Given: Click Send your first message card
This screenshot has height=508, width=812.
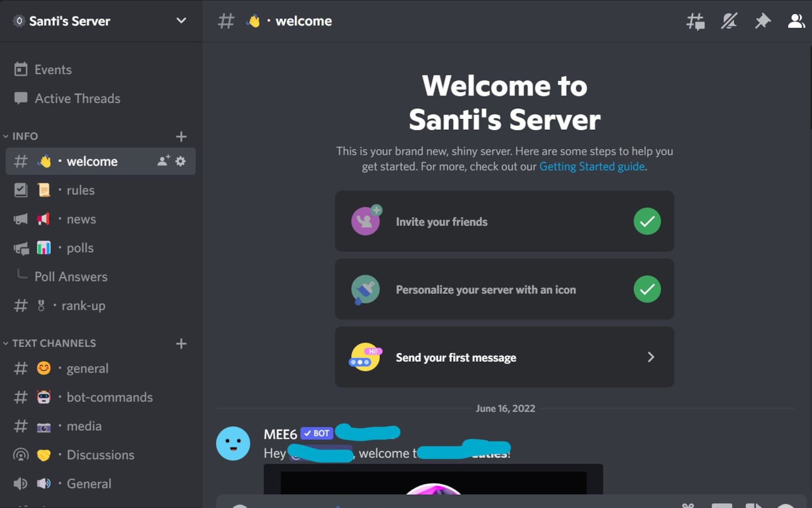Looking at the screenshot, I should pos(504,357).
